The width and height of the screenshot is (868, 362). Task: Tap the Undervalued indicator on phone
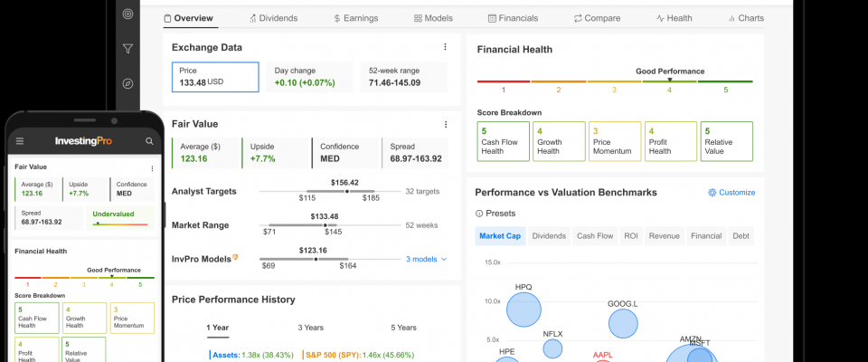coord(120,218)
